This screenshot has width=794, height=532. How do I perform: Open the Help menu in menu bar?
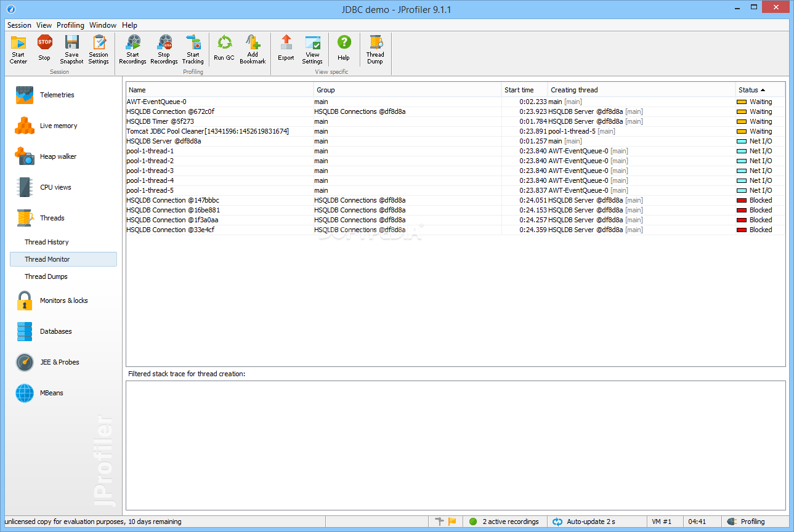tap(129, 25)
